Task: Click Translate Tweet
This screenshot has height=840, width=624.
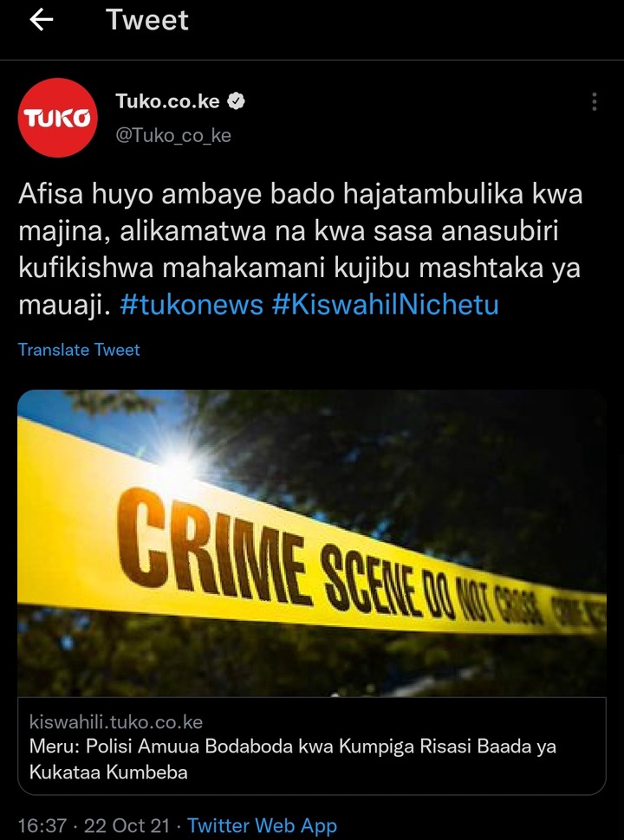Action: (x=80, y=350)
